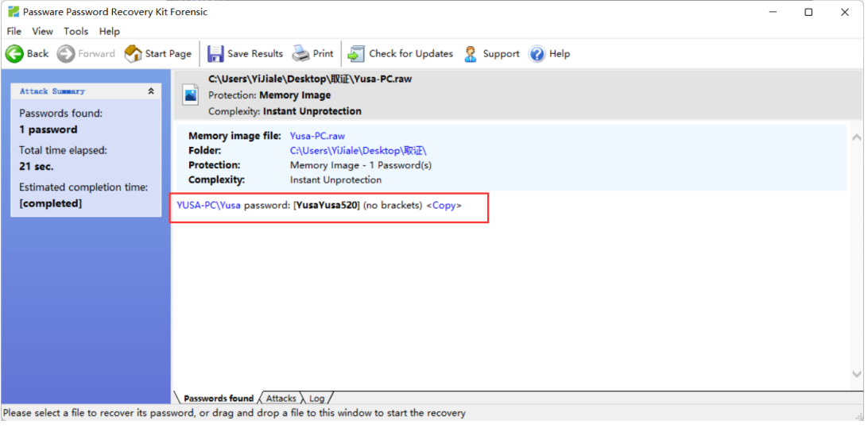Click the green Back arrow icon
The height and width of the screenshot is (432, 868).
[14, 54]
